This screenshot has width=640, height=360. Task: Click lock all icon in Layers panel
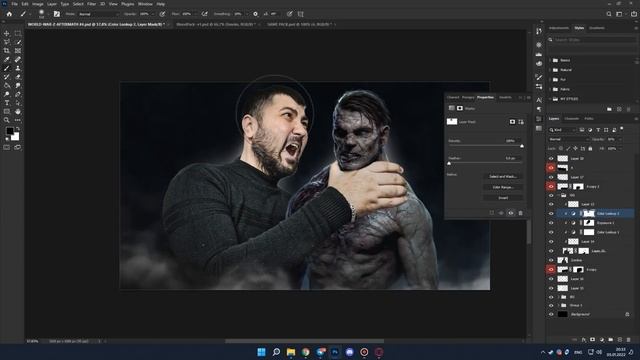click(x=590, y=149)
